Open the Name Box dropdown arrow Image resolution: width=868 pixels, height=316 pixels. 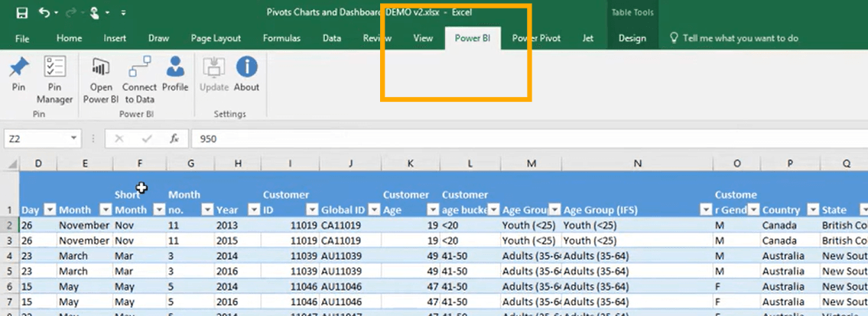pos(74,139)
